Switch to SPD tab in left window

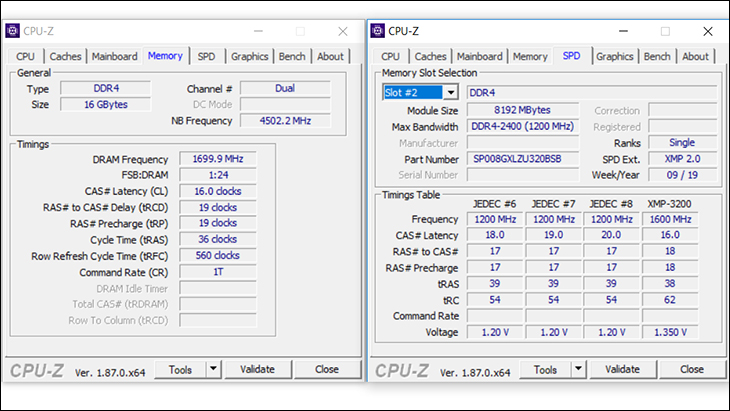coord(206,56)
